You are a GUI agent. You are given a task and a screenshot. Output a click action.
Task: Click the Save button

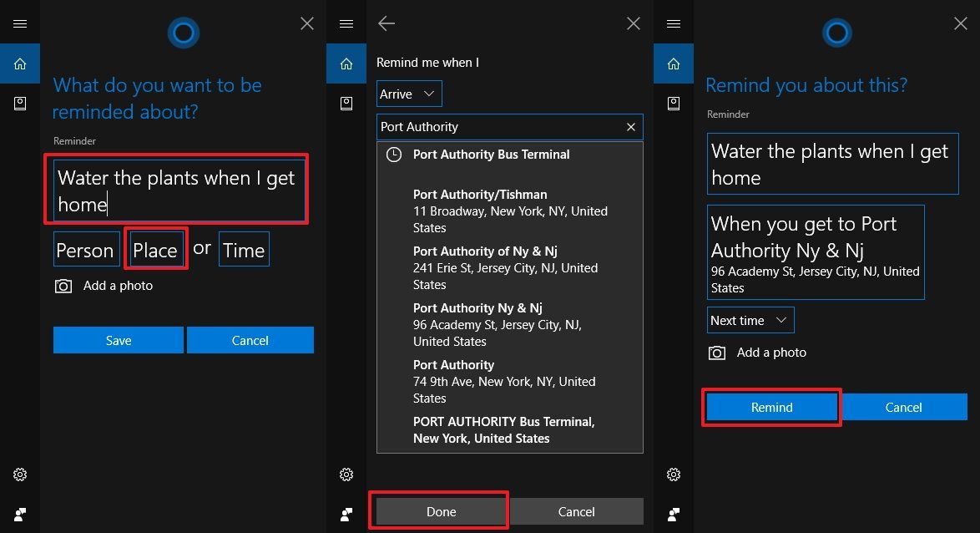pos(118,340)
